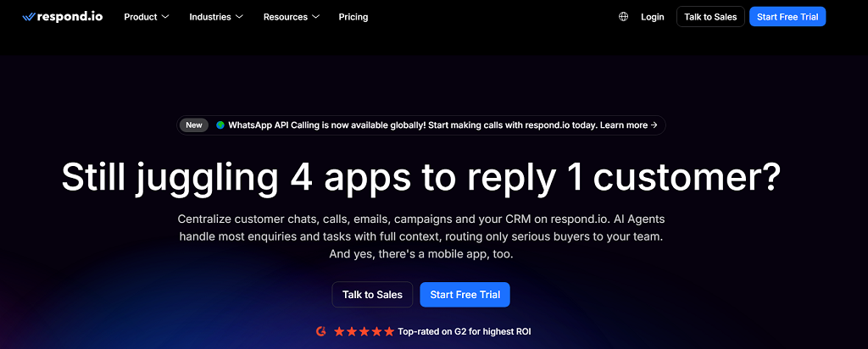This screenshot has height=349, width=868.
Task: Click Talk to Sales in the header
Action: [x=710, y=17]
